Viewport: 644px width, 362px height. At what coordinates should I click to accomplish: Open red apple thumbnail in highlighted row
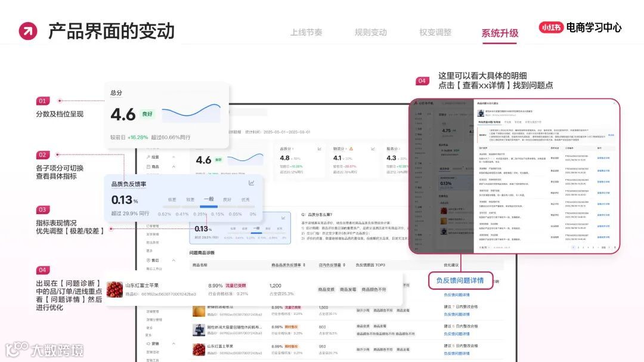[x=114, y=290]
